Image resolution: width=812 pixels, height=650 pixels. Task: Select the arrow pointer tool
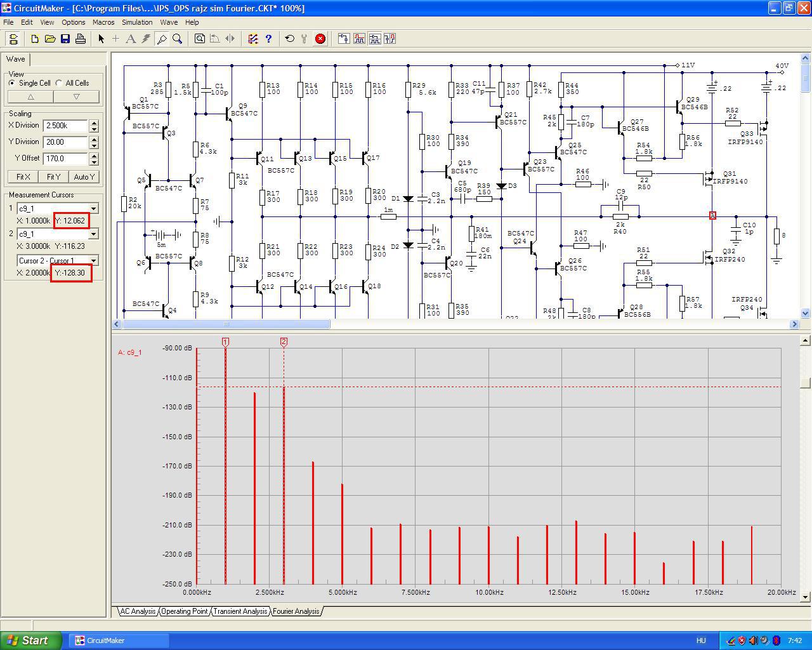coord(101,39)
